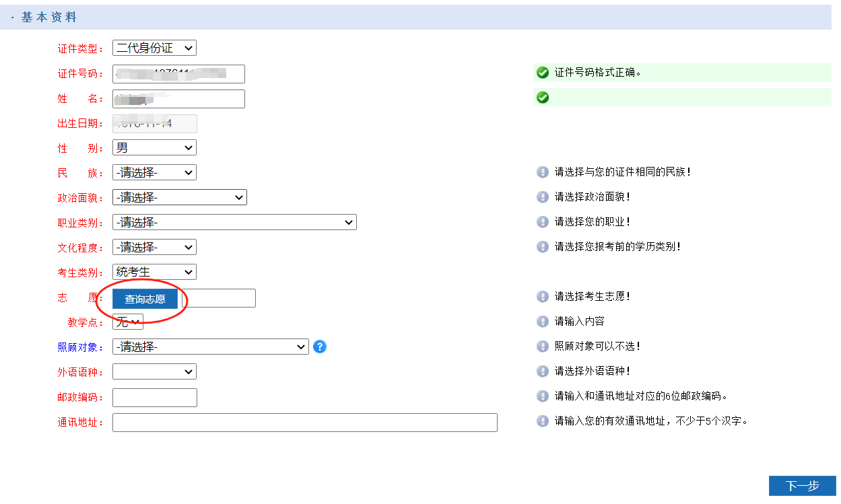Open the 考生类别 dropdown
Image resolution: width=841 pixels, height=504 pixels.
154,272
